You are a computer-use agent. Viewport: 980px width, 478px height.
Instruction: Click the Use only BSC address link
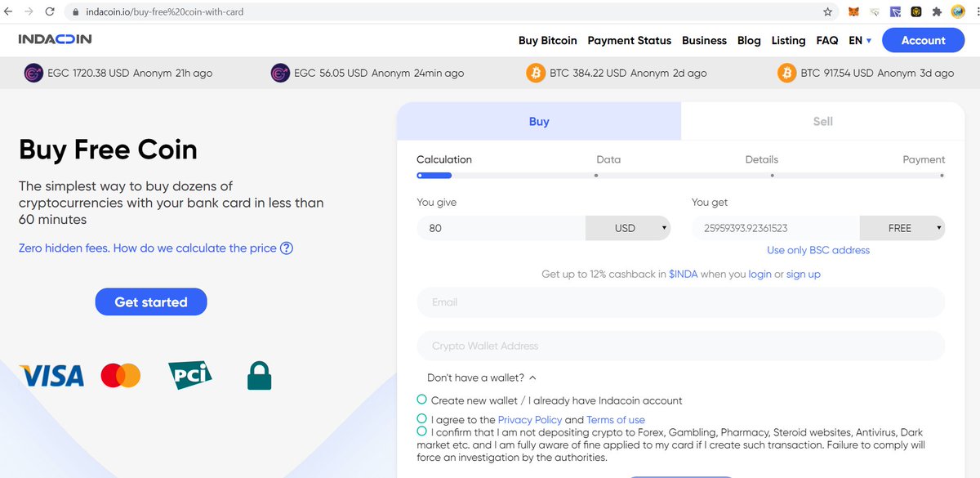pos(818,250)
